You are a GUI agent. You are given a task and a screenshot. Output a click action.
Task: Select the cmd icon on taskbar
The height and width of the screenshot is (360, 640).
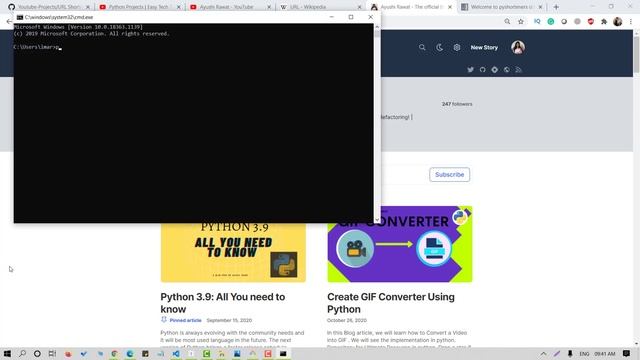click(283, 353)
